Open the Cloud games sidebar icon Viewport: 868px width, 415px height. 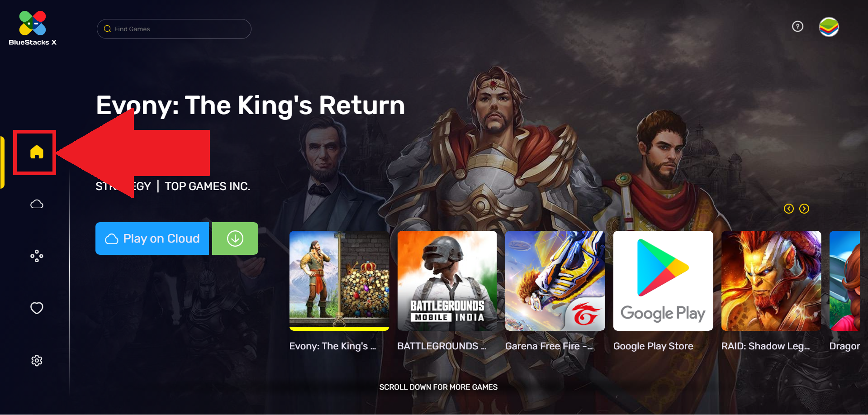37,204
